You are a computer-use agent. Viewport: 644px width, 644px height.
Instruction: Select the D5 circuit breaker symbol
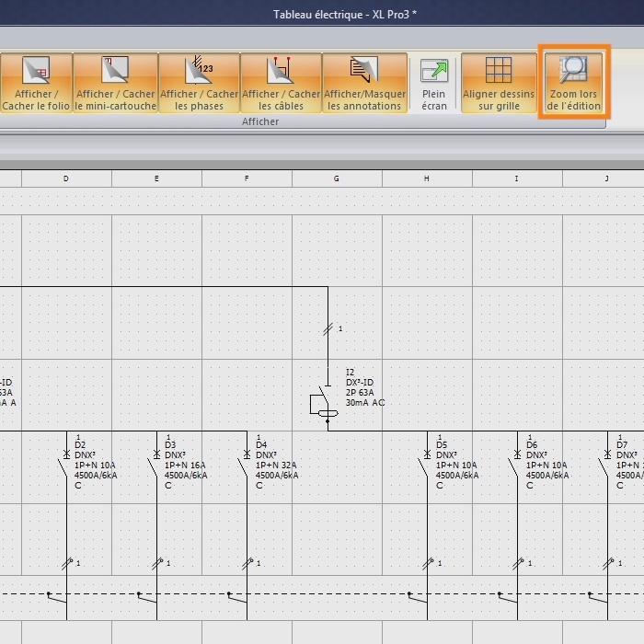pos(425,464)
